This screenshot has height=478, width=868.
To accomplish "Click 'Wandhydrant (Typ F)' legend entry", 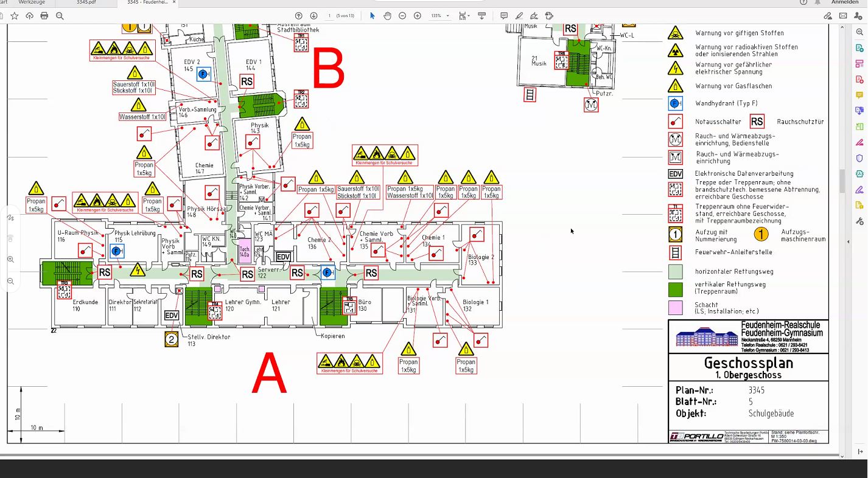I will tap(726, 104).
